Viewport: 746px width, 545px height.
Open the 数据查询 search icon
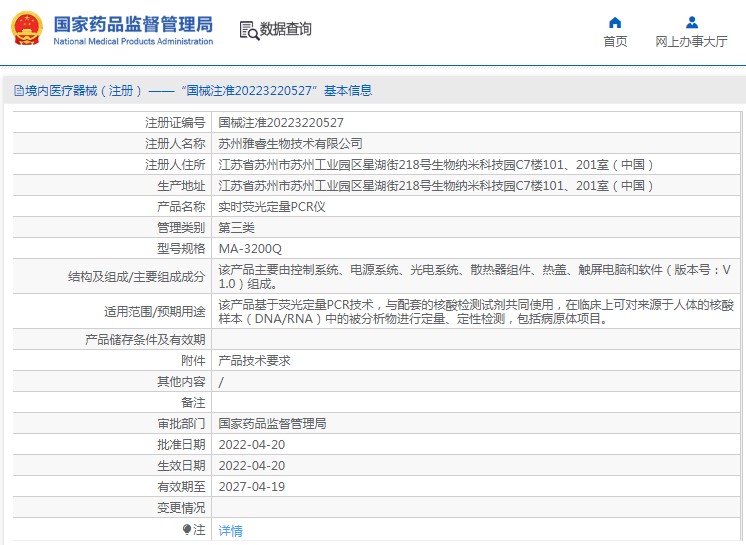coord(249,30)
